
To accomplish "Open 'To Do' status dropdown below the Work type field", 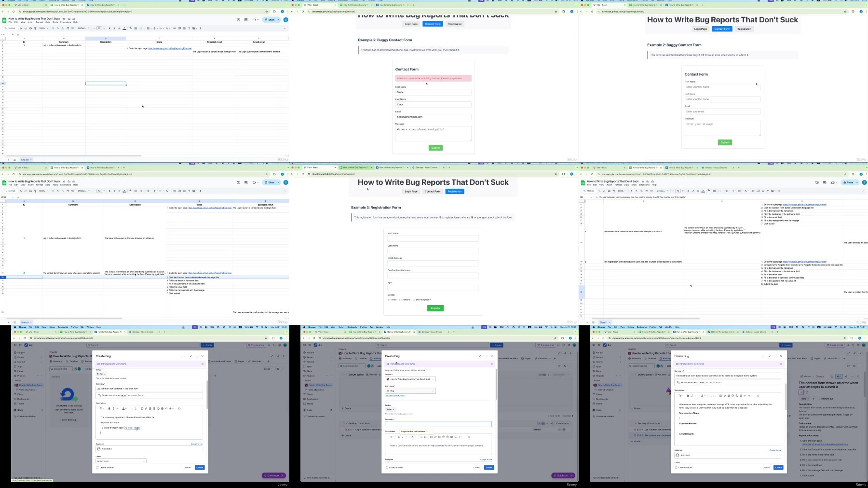I will point(390,409).
